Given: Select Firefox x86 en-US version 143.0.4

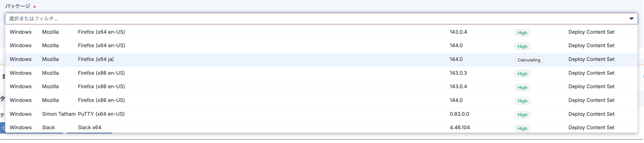Looking at the screenshot, I should [x=101, y=87].
